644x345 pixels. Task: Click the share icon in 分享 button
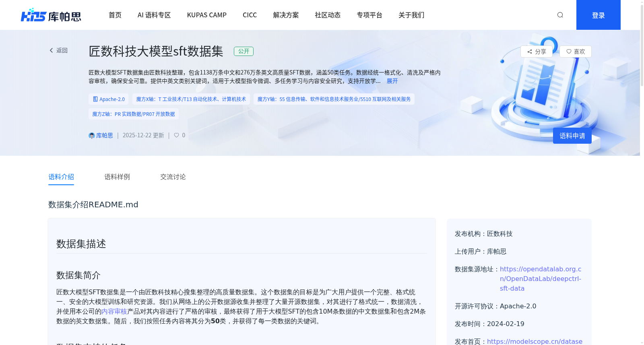(530, 52)
